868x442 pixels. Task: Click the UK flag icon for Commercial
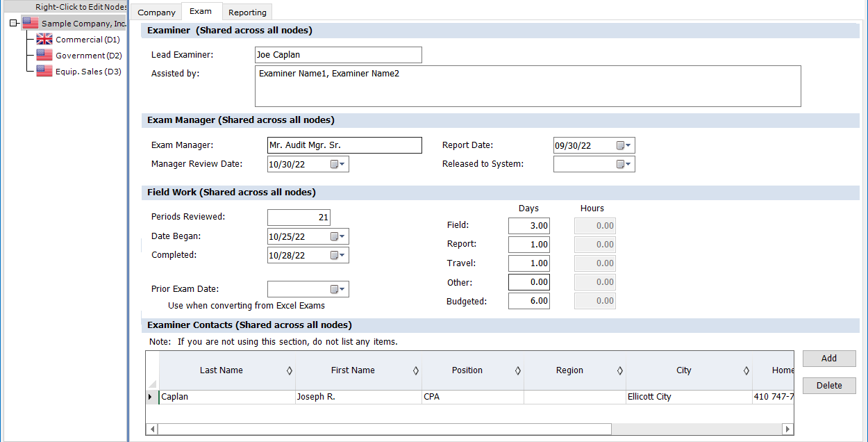(x=44, y=40)
